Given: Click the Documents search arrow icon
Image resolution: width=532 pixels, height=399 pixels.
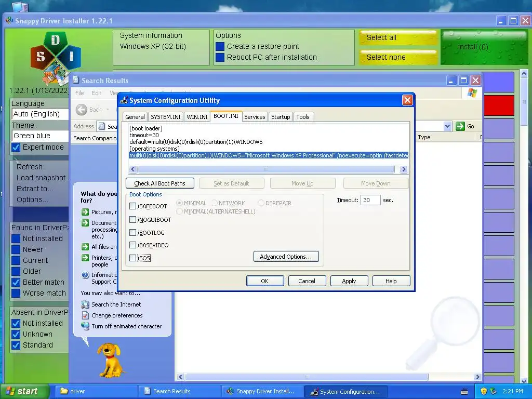Looking at the screenshot, I should 85,223.
